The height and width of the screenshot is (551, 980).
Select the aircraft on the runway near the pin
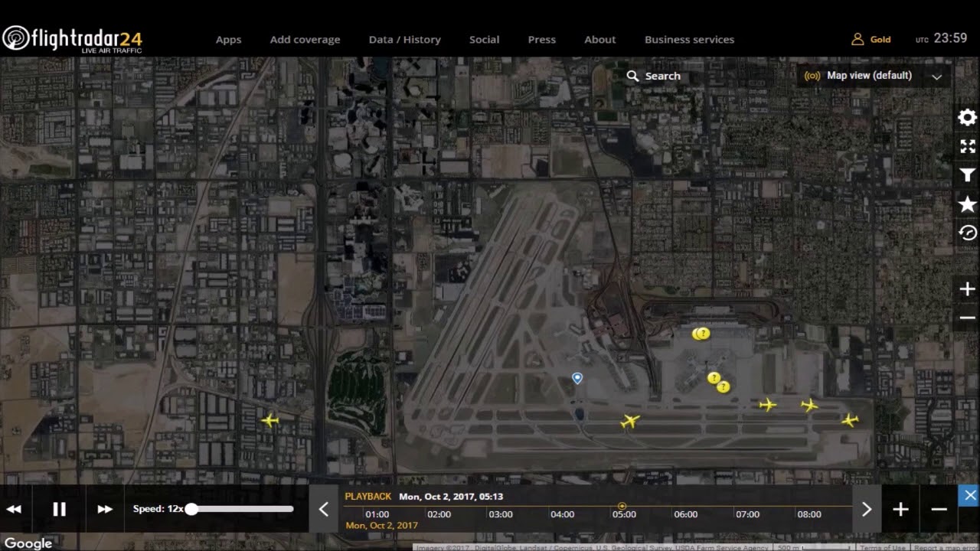point(630,421)
